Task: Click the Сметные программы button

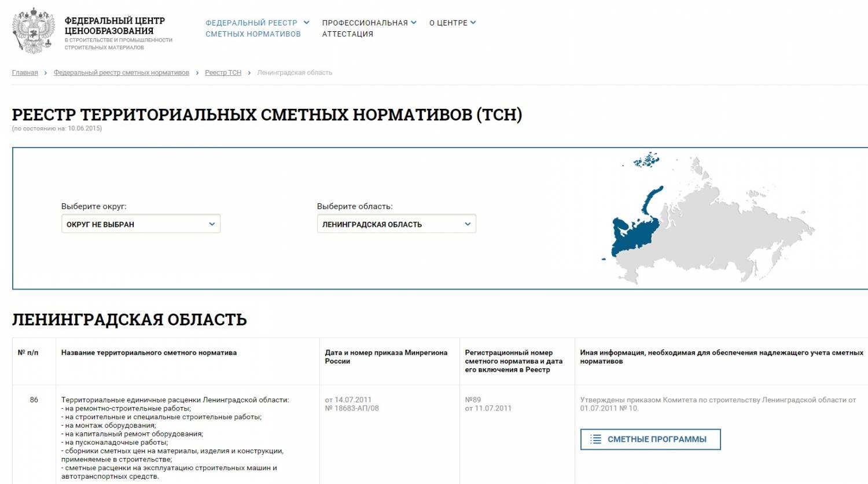Action: pos(650,439)
